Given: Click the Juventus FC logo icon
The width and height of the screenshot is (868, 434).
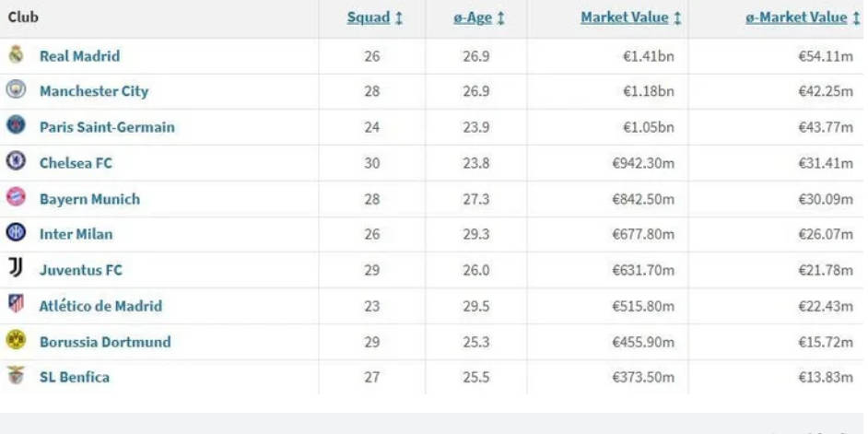Looking at the screenshot, I should (16, 267).
